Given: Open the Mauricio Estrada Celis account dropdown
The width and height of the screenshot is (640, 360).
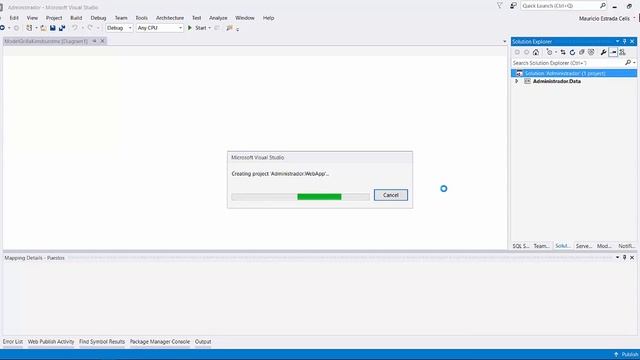Looking at the screenshot, I should tap(634, 18).
